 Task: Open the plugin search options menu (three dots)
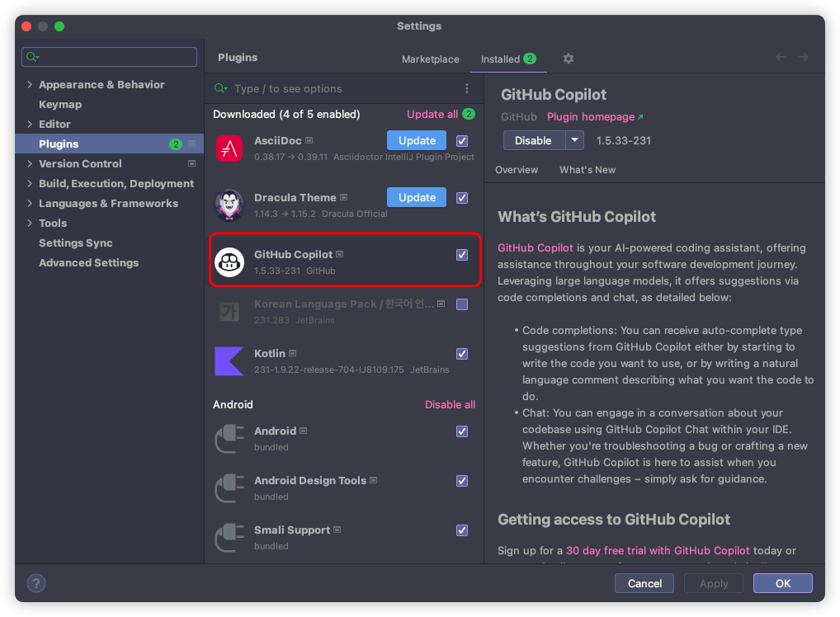(467, 88)
